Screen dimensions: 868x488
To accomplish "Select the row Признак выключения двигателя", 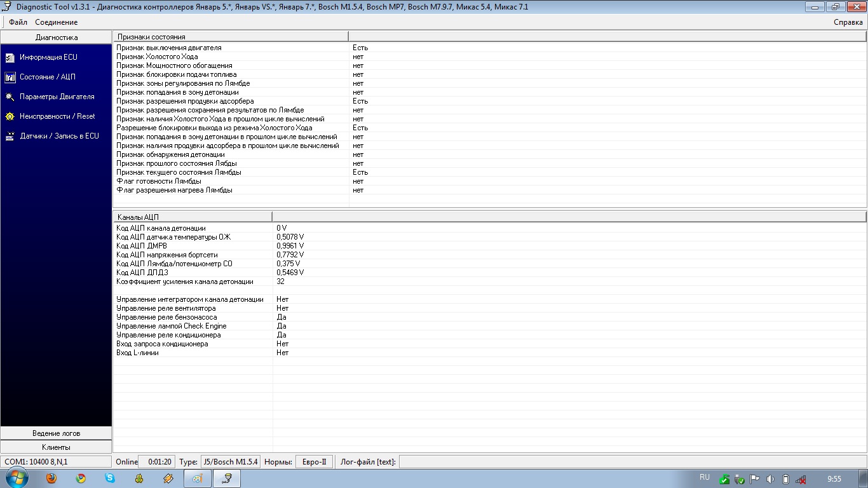I will 489,48.
